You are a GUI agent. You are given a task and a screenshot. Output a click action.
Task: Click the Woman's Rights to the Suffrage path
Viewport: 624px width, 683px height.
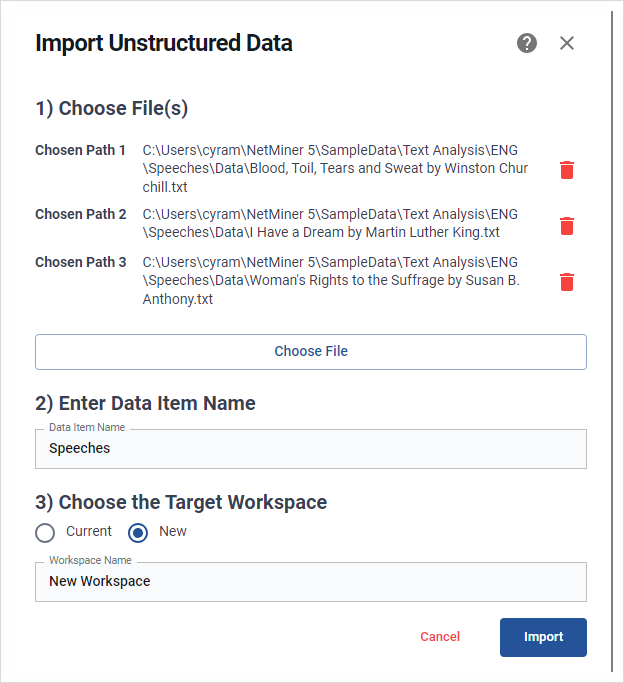pos(331,281)
